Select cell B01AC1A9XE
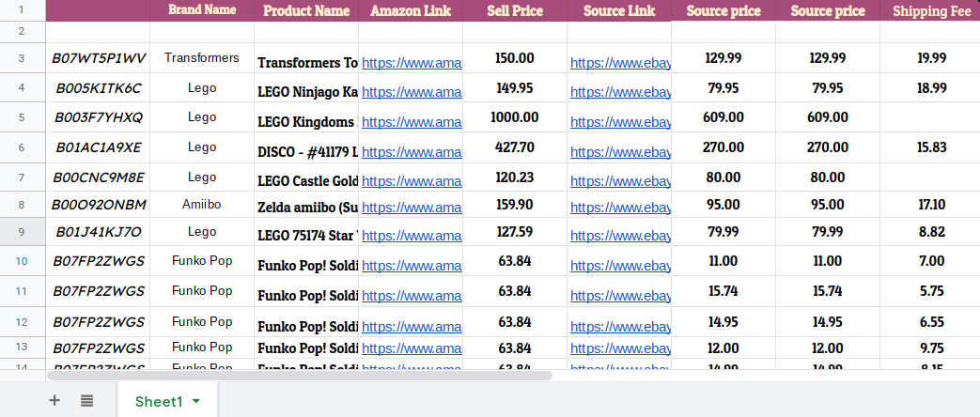Screen dimensions: 980x417 [98, 147]
